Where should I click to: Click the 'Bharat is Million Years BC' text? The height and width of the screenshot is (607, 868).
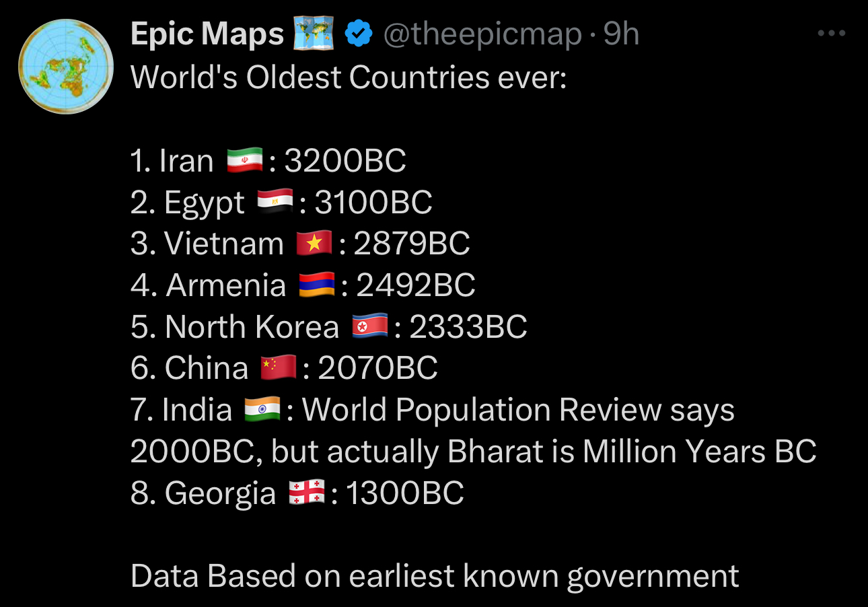tap(632, 452)
